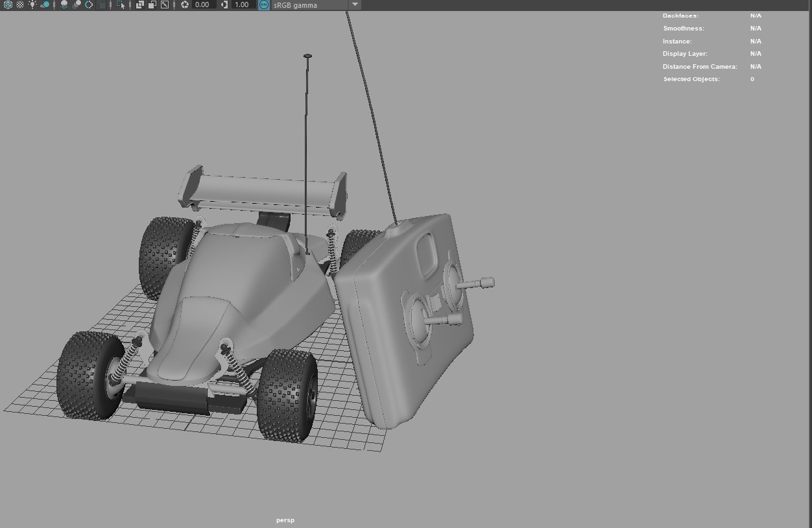The image size is (812, 528).
Task: Click the image plane display icon
Action: point(164,5)
